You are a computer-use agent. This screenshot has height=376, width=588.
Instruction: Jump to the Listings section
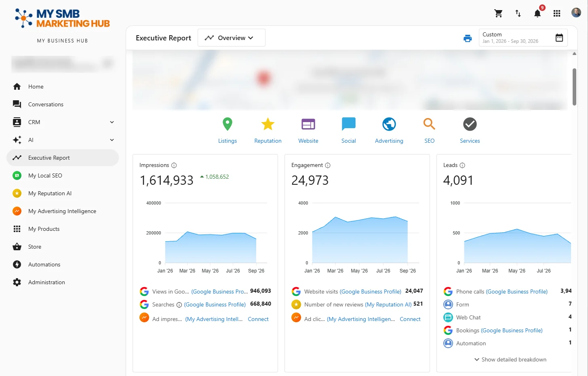(228, 130)
